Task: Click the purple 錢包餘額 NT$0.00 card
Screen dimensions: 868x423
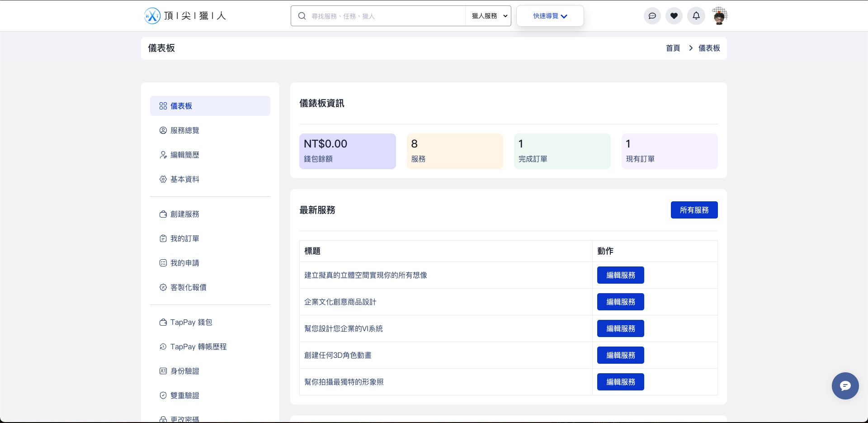Action: click(x=347, y=151)
